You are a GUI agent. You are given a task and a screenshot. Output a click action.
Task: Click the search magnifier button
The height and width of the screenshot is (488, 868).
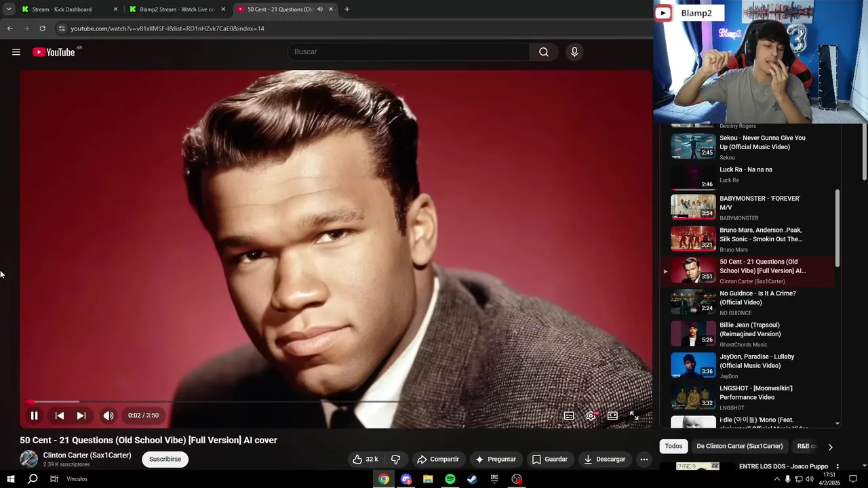point(544,52)
